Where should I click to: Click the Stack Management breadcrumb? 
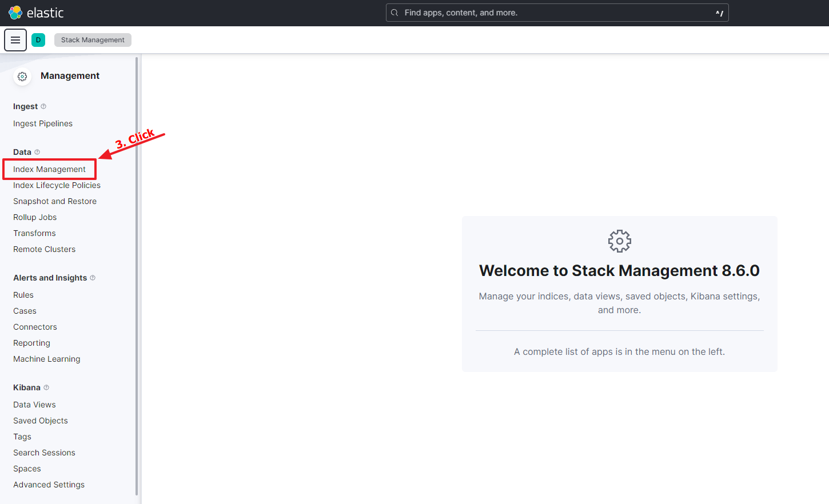click(93, 40)
